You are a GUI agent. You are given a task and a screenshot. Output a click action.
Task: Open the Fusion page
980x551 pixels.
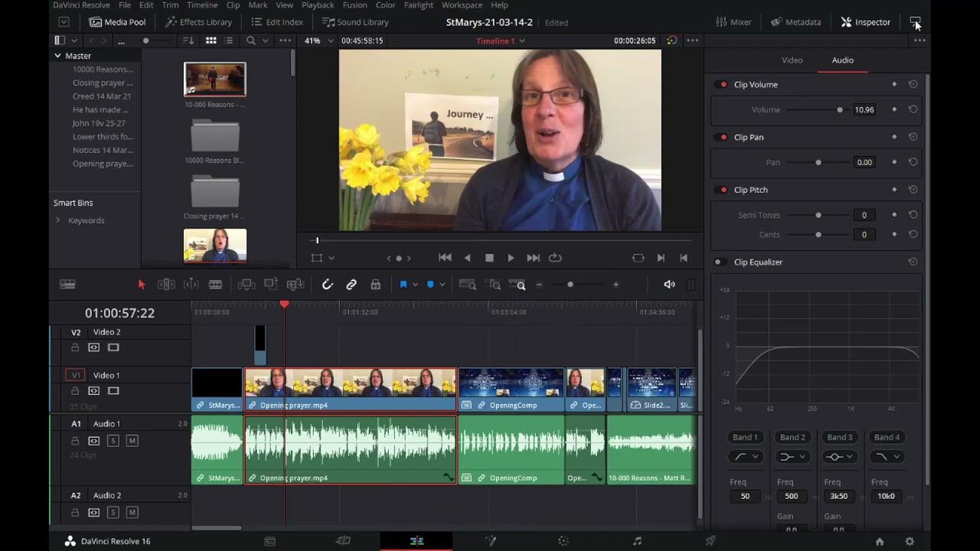490,541
